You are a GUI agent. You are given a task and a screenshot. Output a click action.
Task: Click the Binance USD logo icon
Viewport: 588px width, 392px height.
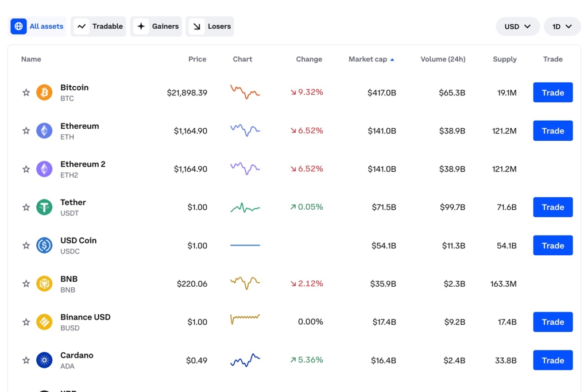pos(44,322)
